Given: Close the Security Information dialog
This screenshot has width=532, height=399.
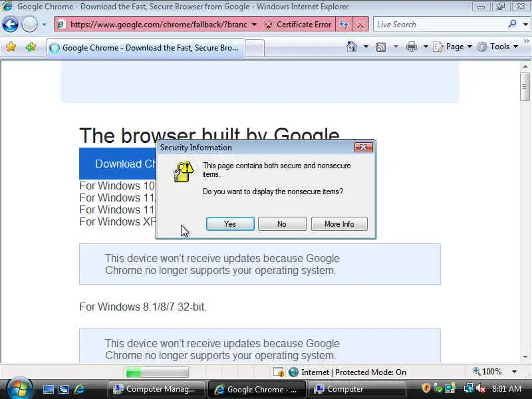Looking at the screenshot, I should [363, 147].
